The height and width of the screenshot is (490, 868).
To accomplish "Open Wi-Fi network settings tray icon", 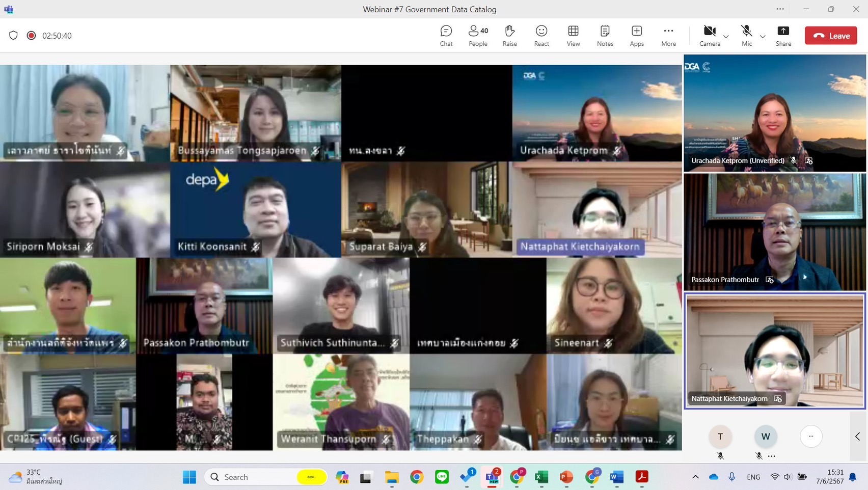I will (x=774, y=477).
